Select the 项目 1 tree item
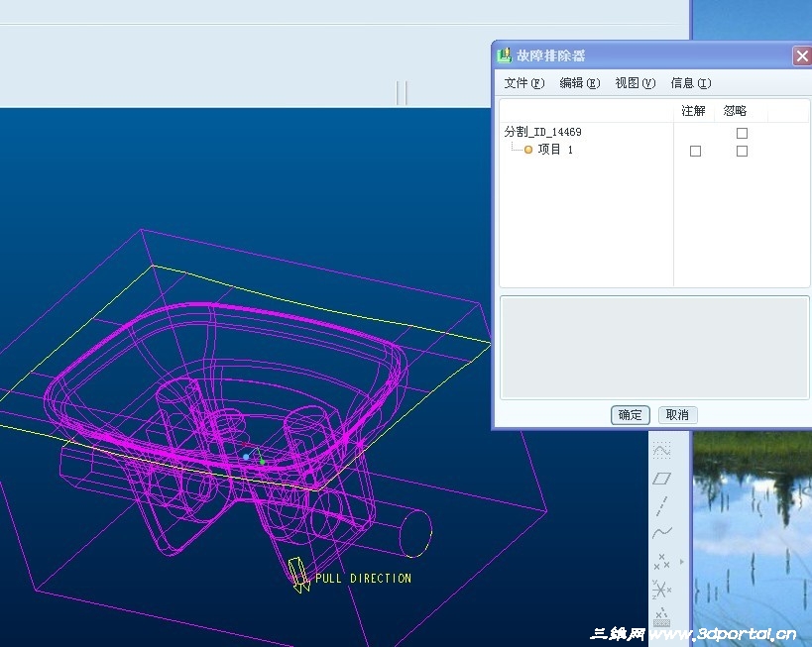The height and width of the screenshot is (647, 812). tap(555, 150)
